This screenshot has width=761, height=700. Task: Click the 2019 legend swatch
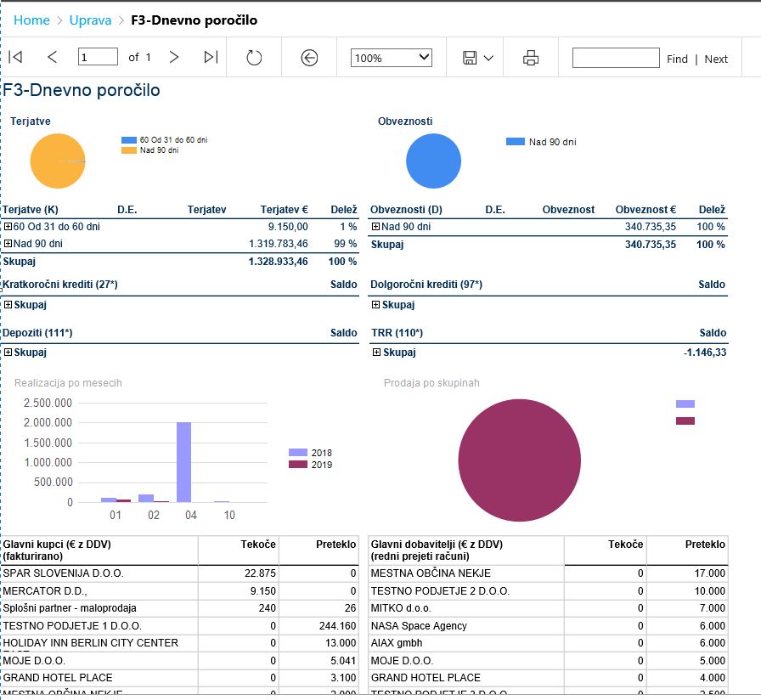coord(298,465)
